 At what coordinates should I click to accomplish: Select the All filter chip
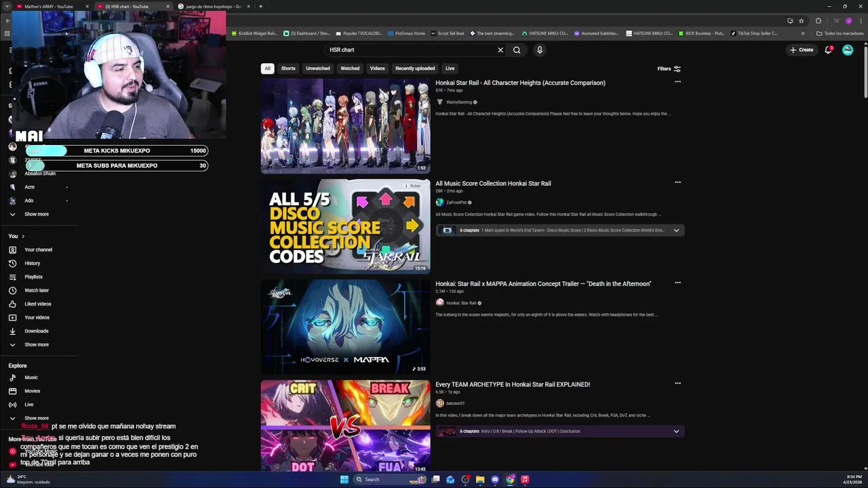[x=267, y=68]
